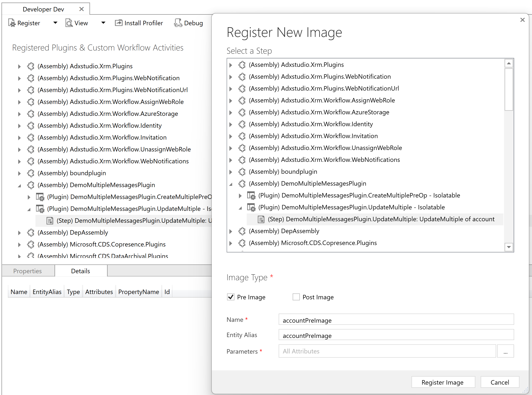Screen dimensions: 532x395
Task: Uncheck the Pre Image checkbox
Action: [x=231, y=297]
